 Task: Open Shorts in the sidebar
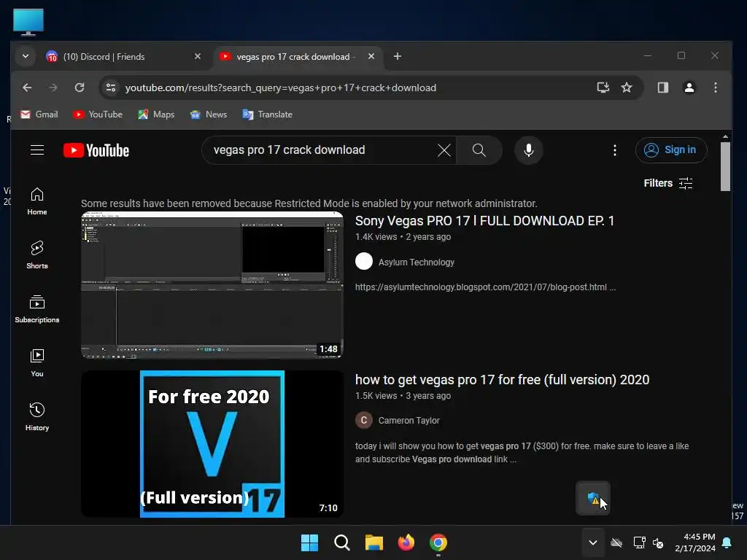point(36,254)
